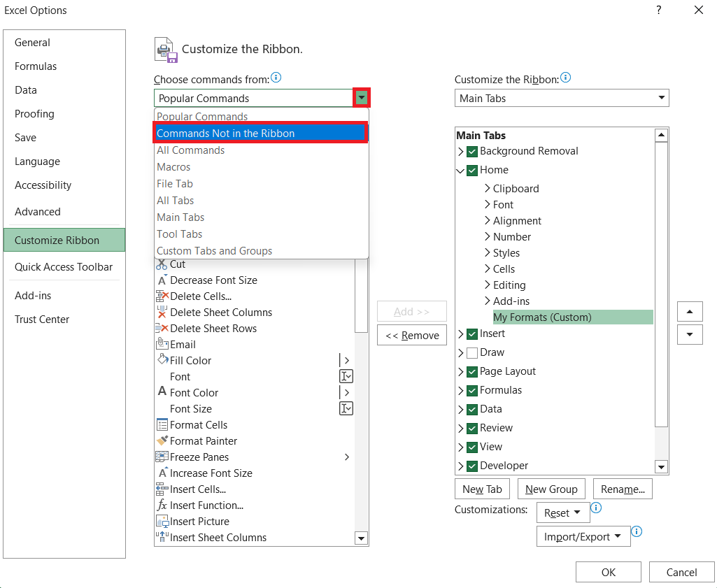Screen dimensions: 717x588
Task: Uncheck the Data tab checkbox
Action: pyautogui.click(x=472, y=409)
